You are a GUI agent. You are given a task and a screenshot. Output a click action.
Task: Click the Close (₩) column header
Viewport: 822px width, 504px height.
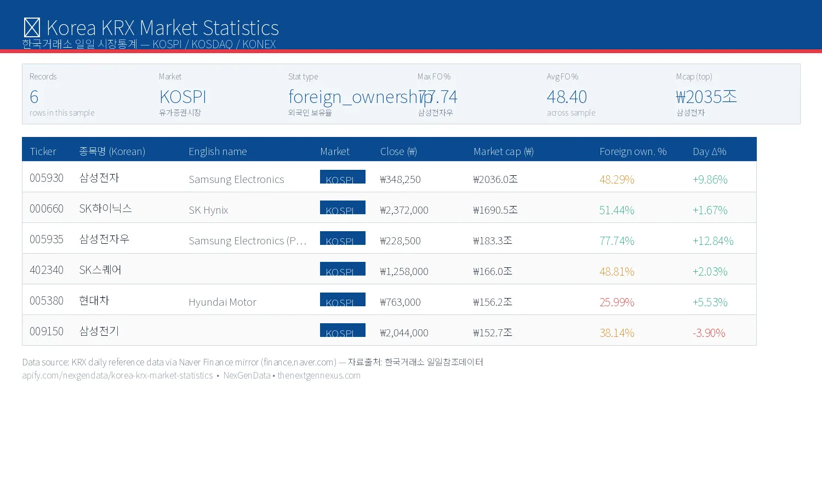(x=398, y=152)
